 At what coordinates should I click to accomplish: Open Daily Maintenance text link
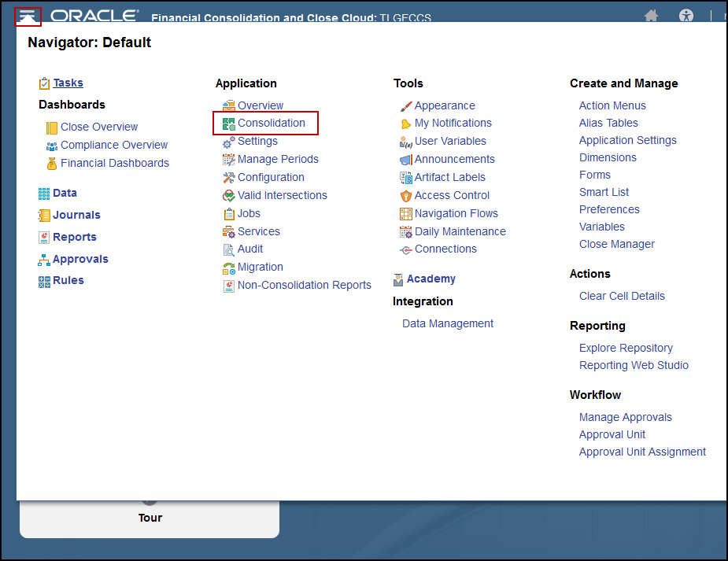(460, 231)
